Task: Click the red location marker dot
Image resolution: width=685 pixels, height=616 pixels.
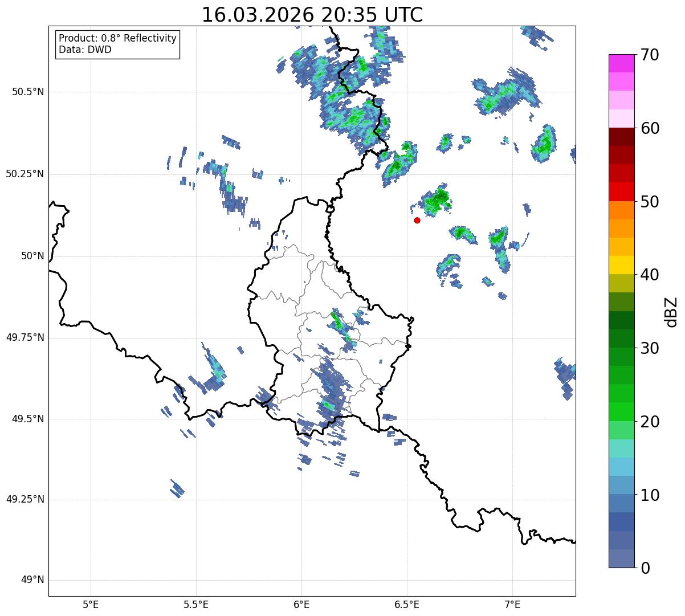Action: tap(417, 220)
